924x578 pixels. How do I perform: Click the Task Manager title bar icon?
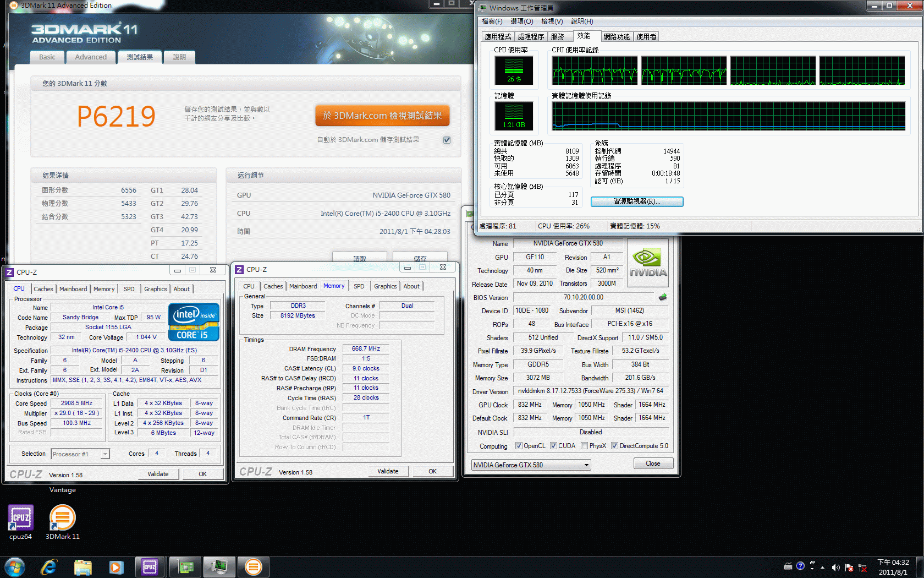[x=483, y=8]
